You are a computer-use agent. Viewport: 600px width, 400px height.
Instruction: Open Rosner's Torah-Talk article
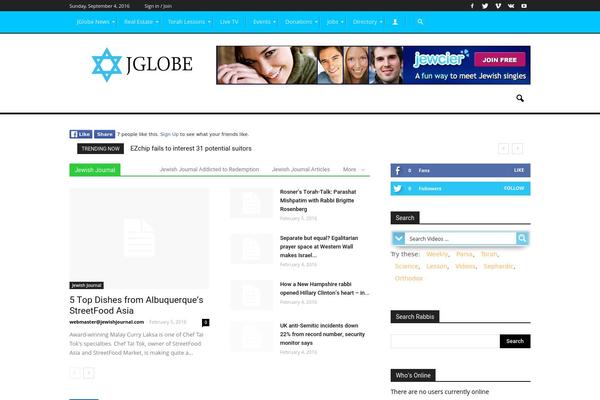(x=318, y=200)
